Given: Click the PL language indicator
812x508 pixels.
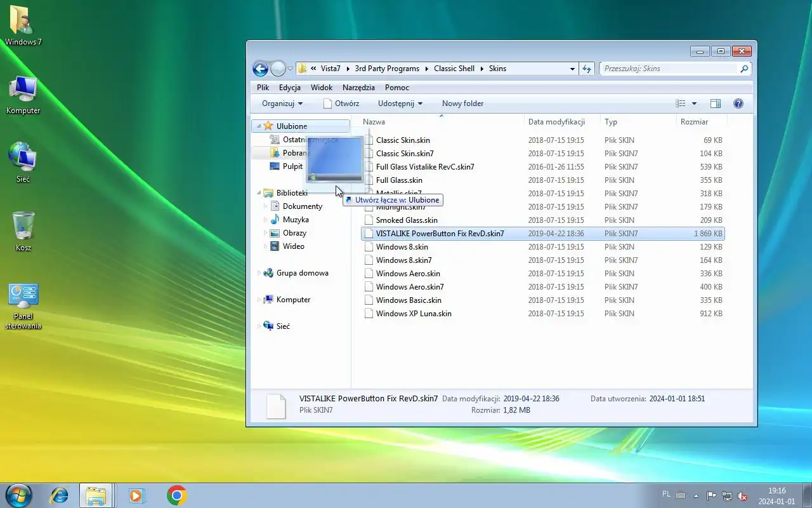Looking at the screenshot, I should point(666,493).
